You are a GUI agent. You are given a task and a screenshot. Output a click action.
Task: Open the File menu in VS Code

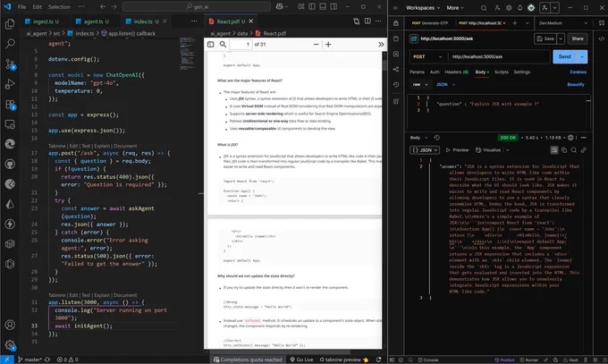[21, 6]
